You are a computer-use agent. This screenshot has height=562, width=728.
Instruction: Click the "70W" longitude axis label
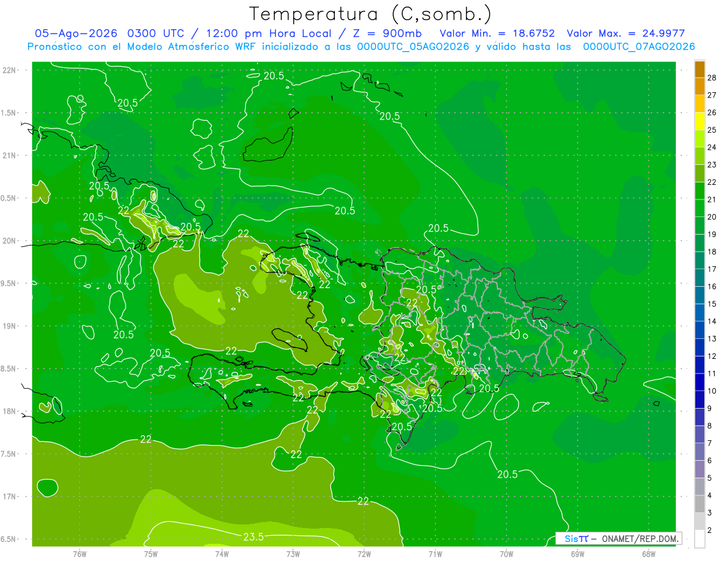[507, 554]
